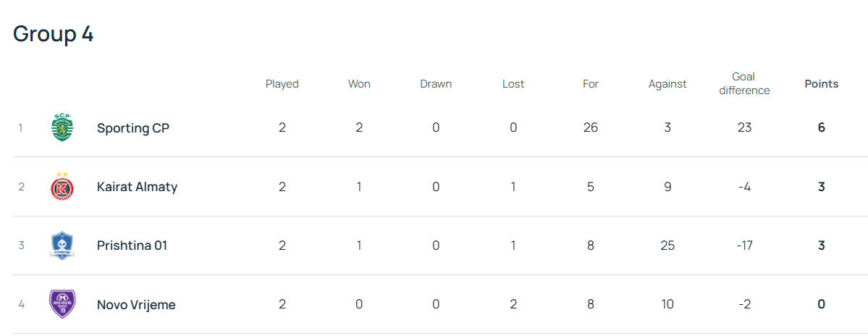Click the Drawn column header
This screenshot has height=336, width=868.
tap(436, 84)
